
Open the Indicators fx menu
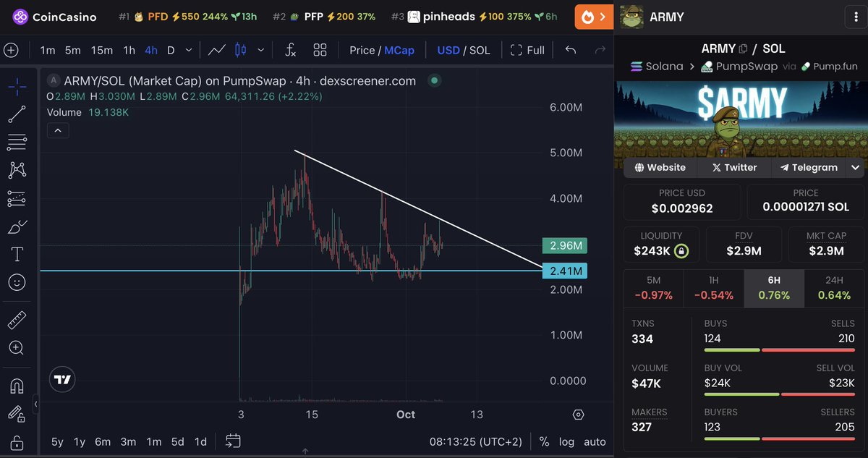click(290, 50)
